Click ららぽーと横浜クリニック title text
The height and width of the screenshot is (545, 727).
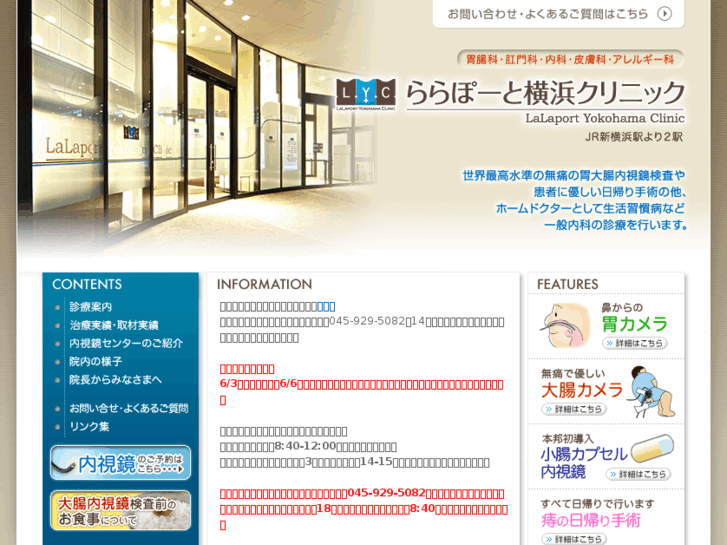(545, 93)
